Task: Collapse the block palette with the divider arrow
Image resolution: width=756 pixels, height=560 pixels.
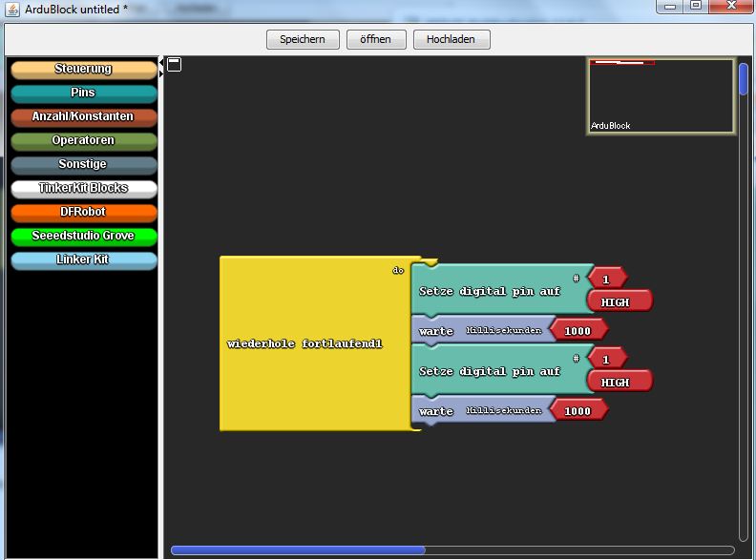Action: click(x=161, y=69)
